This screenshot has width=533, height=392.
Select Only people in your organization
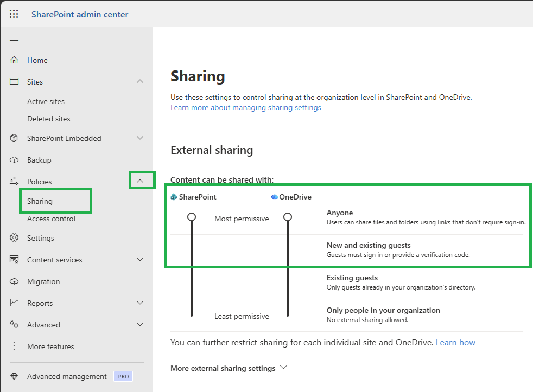point(383,310)
